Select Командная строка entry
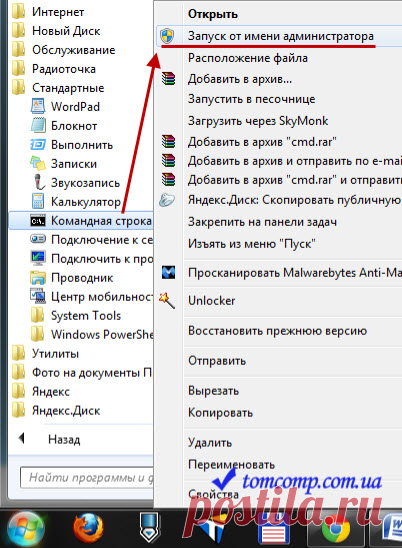 click(81, 221)
